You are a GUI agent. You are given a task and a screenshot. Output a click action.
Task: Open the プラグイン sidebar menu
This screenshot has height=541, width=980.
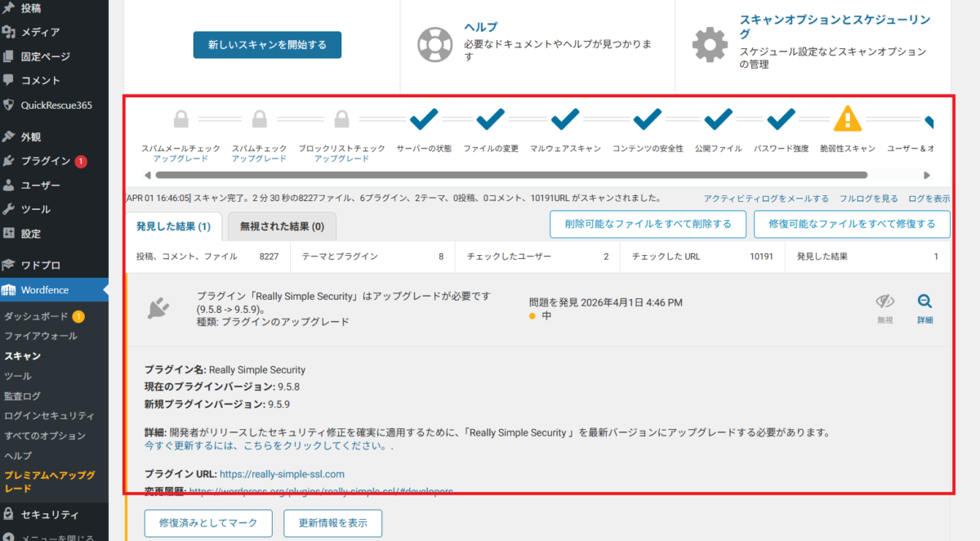[x=46, y=161]
